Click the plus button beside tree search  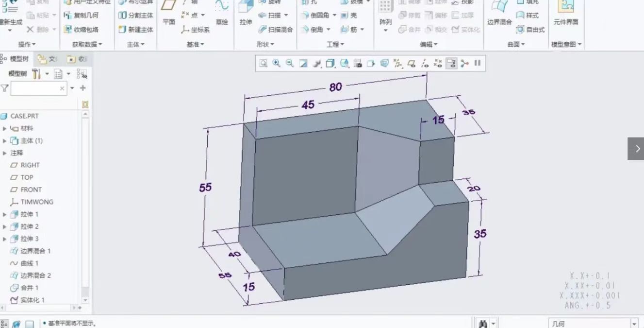tap(83, 88)
